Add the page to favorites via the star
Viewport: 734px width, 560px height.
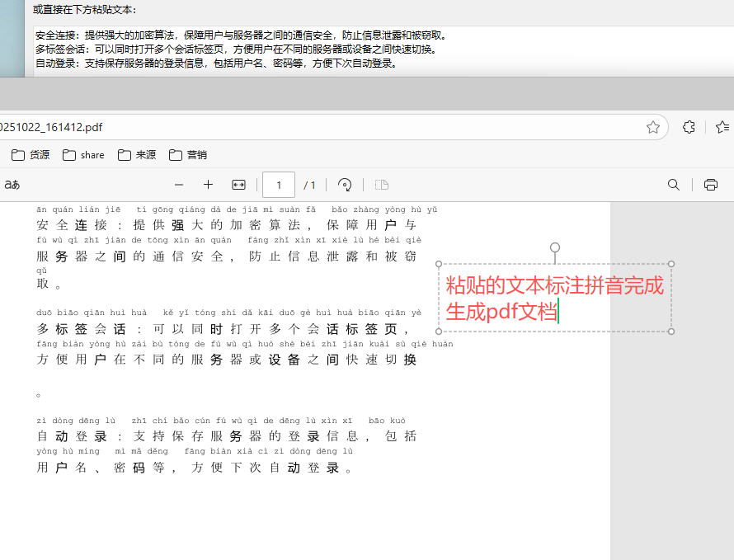point(652,127)
